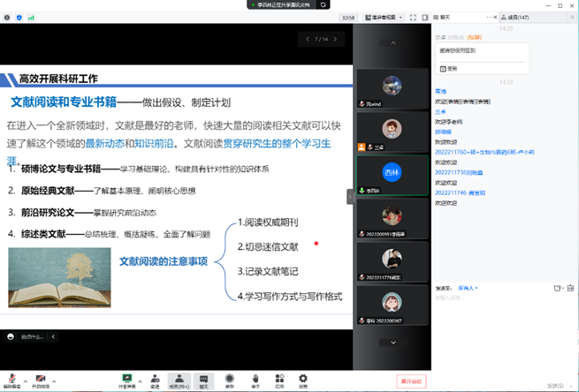579x392 pixels.
Task: Switch to the 聊天 chat panel tab
Action: point(445,17)
